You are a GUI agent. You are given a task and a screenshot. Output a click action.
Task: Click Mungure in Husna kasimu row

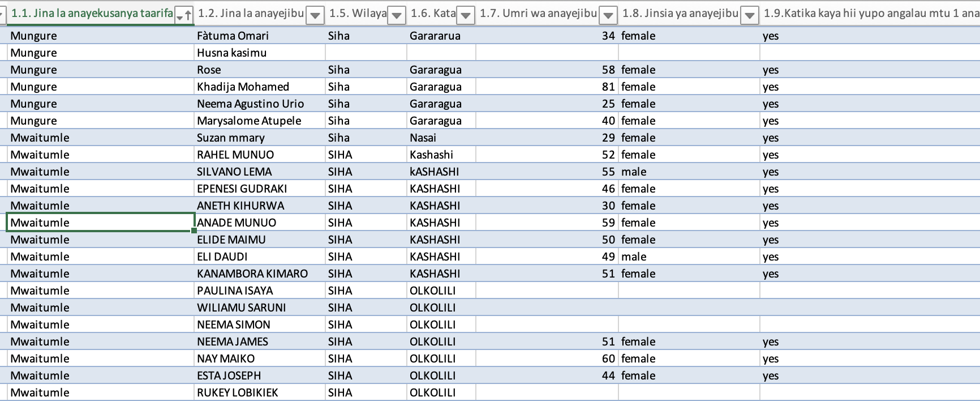[101, 53]
